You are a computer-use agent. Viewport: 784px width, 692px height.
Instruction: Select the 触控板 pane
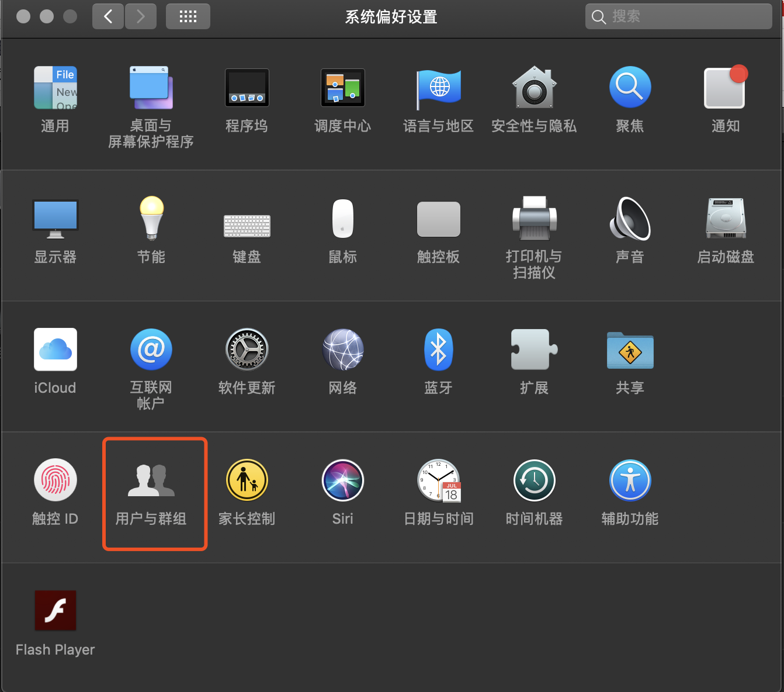point(438,228)
